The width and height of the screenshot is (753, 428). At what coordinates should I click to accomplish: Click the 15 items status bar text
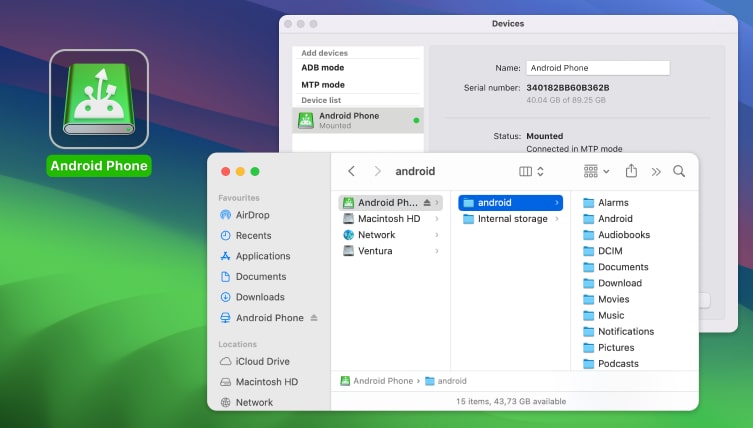click(511, 401)
